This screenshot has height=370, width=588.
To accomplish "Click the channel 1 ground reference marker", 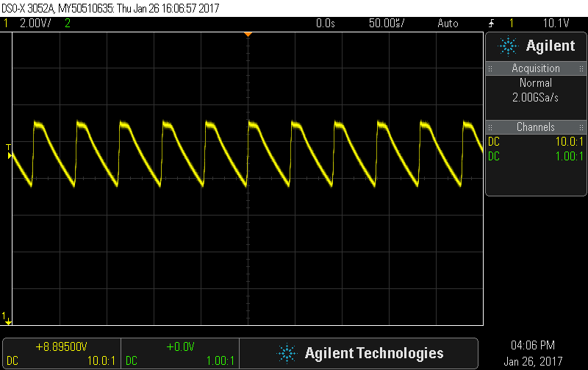I will (7, 317).
